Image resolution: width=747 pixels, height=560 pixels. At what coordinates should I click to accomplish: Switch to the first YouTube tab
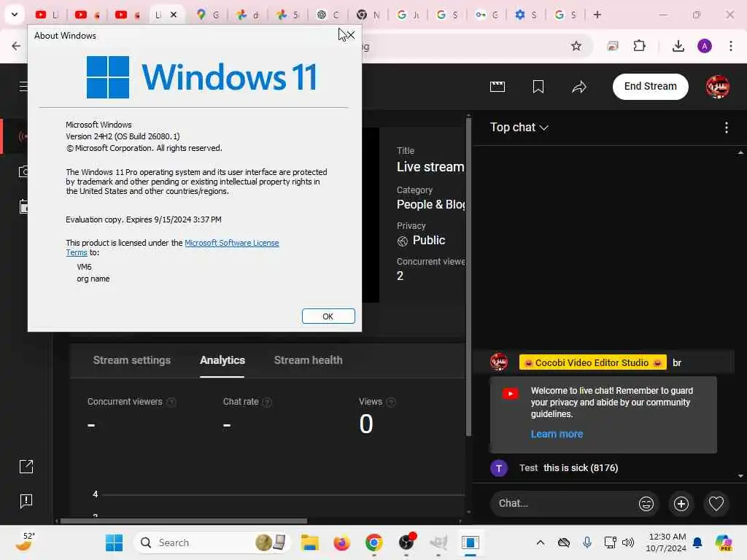(47, 15)
